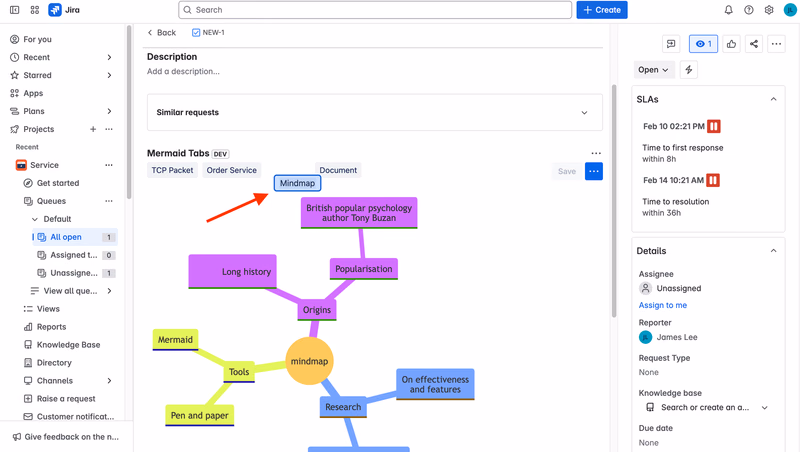This screenshot has height=452, width=800.
Task: Open the Mermaid Tabs panel ellipsis menu
Action: point(596,153)
